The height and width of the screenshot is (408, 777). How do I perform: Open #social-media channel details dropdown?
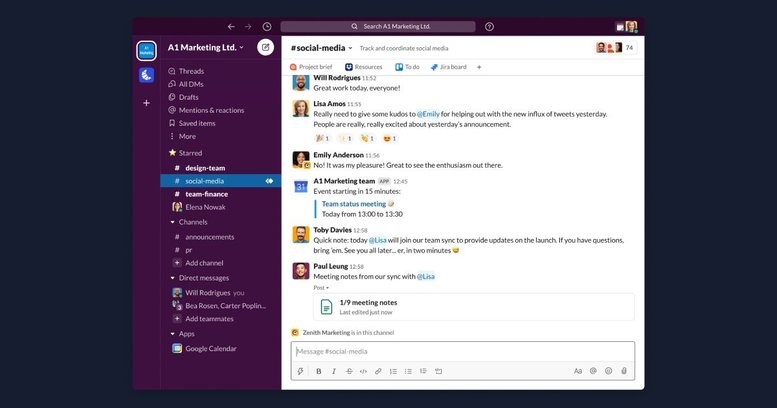322,48
